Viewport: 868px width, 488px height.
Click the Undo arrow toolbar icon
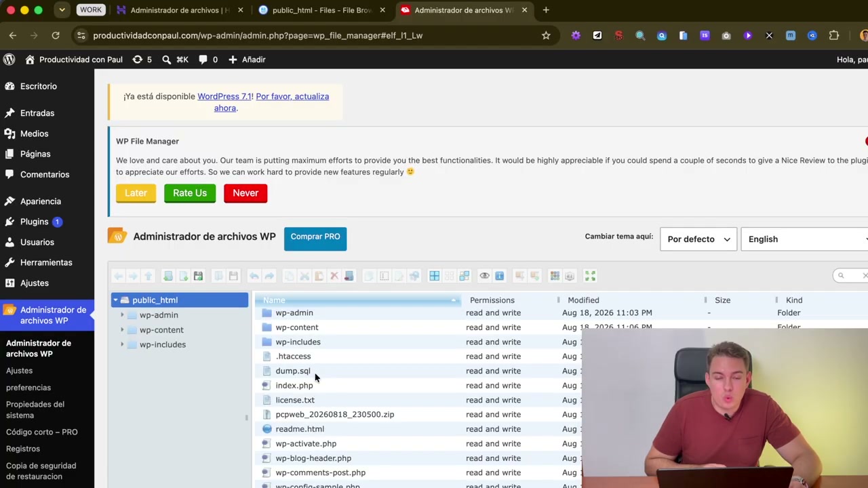254,276
